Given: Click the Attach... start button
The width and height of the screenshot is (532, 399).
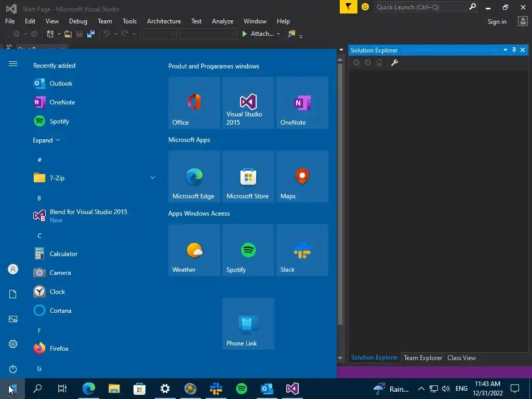Looking at the screenshot, I should tap(258, 34).
